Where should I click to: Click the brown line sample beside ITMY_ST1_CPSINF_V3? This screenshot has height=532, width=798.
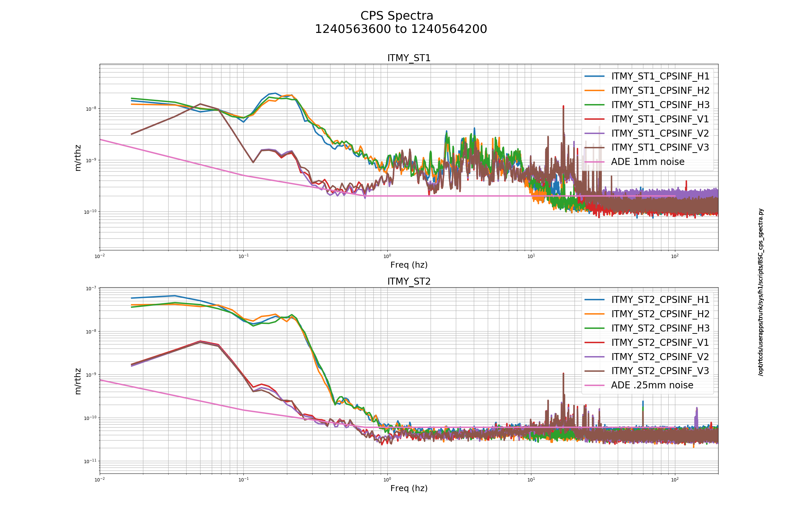pyautogui.click(x=595, y=148)
